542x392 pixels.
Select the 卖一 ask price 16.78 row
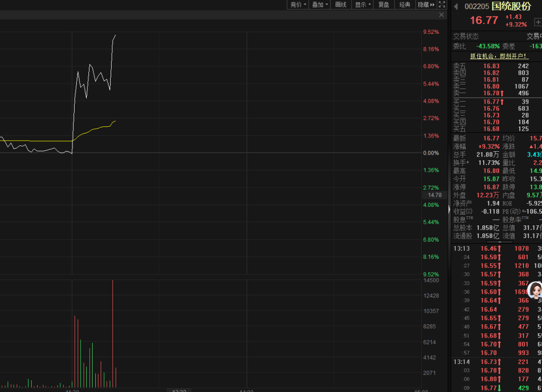tap(491, 93)
